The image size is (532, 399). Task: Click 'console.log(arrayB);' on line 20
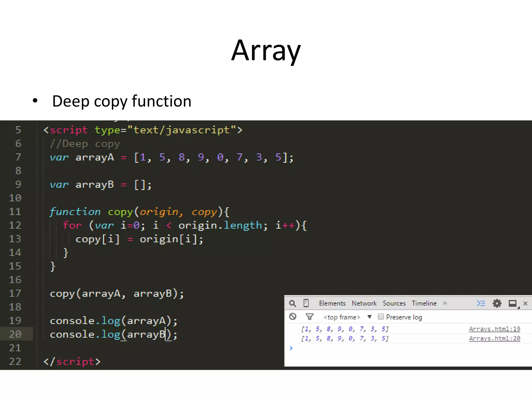click(114, 335)
